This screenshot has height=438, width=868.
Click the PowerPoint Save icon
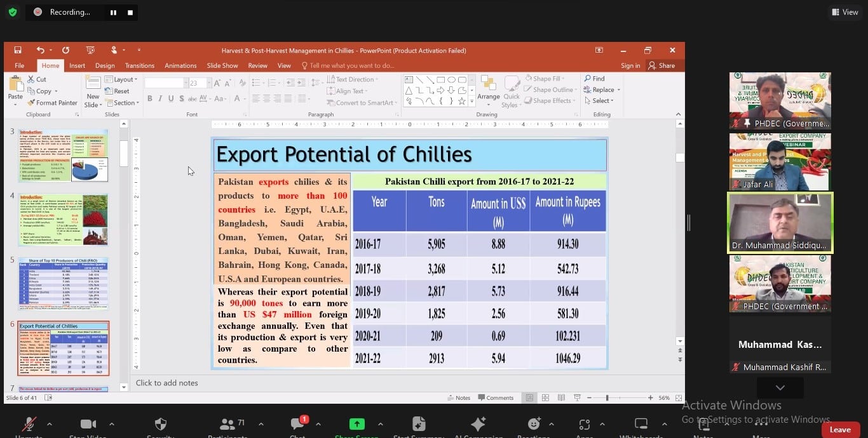click(18, 50)
